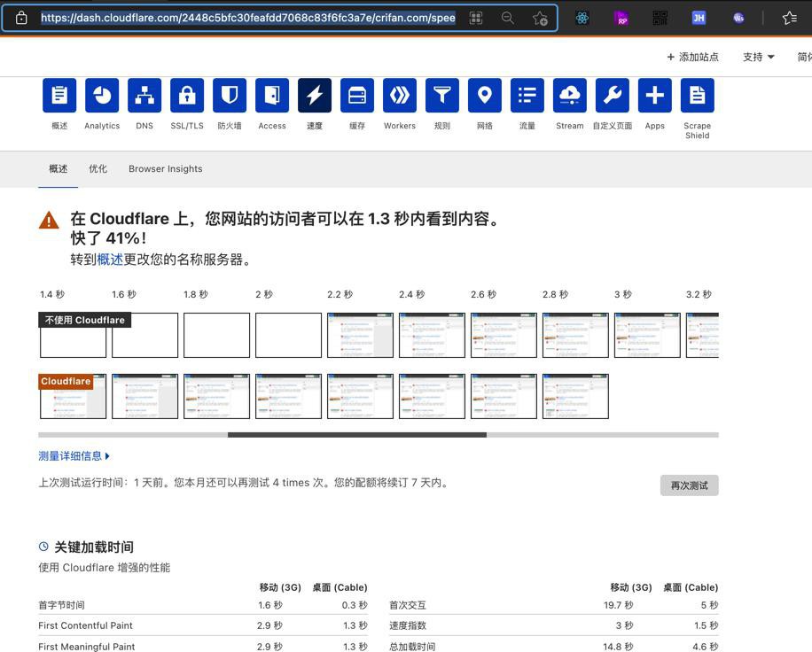The height and width of the screenshot is (652, 812).
Task: Open the Apps plus icon
Action: point(654,95)
